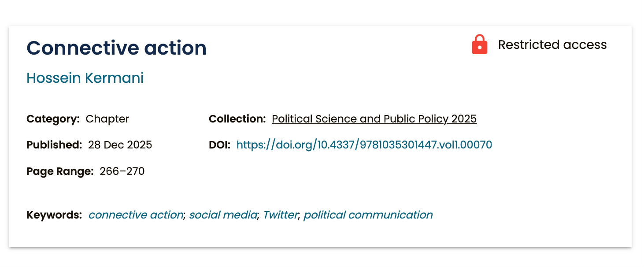The width and height of the screenshot is (644, 267).
Task: Click the Keywords label
Action: point(54,215)
